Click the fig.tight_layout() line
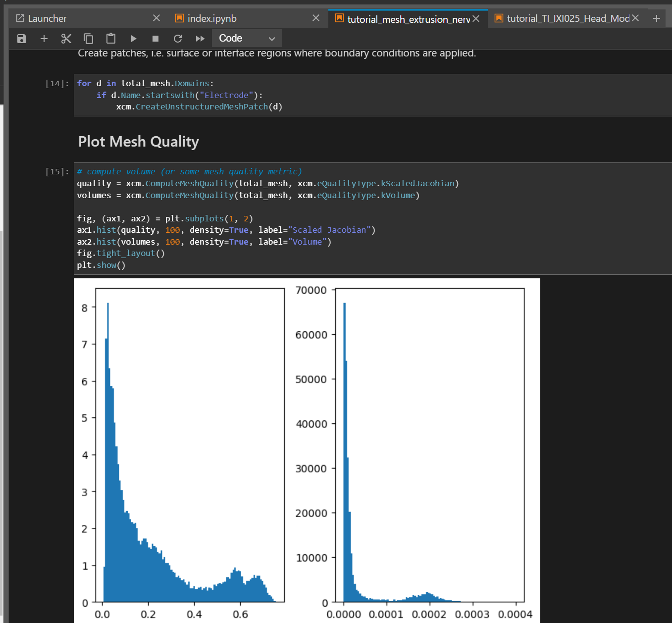 [x=121, y=253]
